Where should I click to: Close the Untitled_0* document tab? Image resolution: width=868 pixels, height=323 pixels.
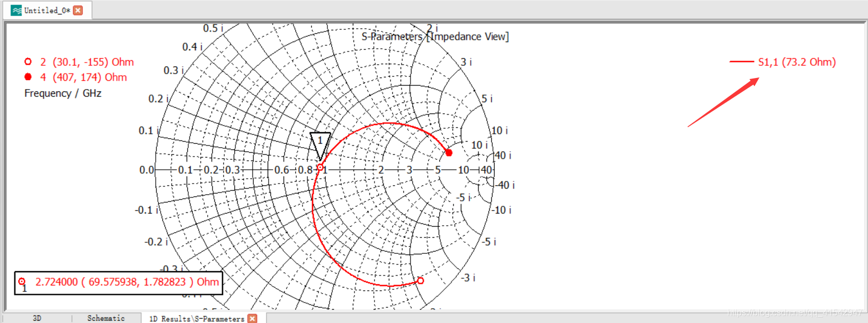[x=78, y=11]
